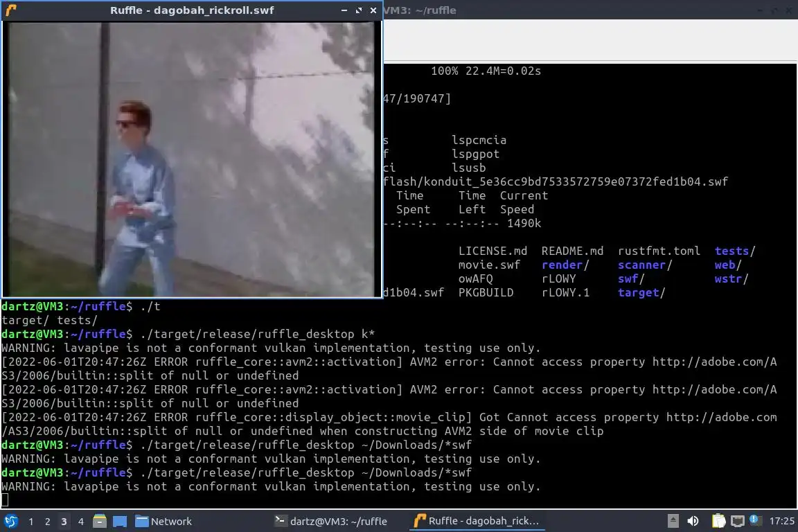The width and height of the screenshot is (798, 532).
Task: Open the file manager launcher icon
Action: coord(100,521)
